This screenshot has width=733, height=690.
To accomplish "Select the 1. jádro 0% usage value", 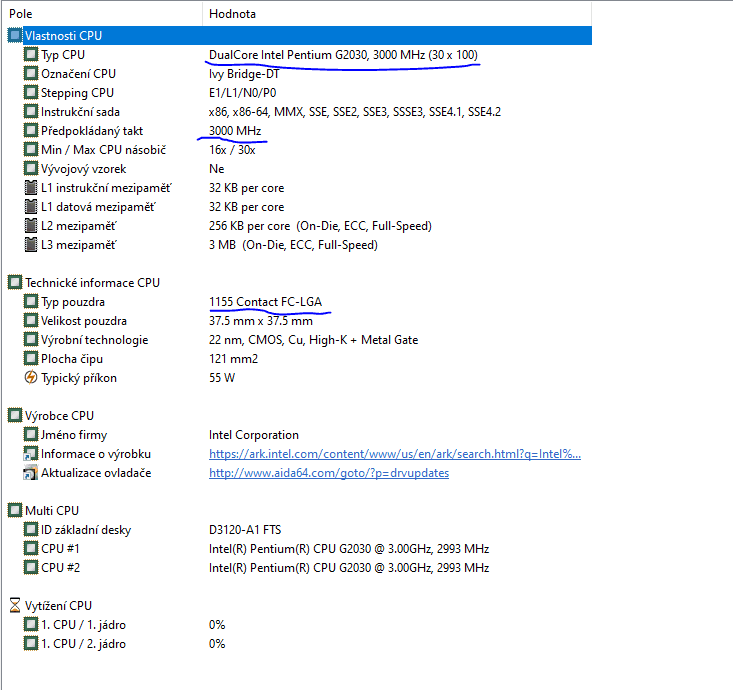I will [x=217, y=625].
